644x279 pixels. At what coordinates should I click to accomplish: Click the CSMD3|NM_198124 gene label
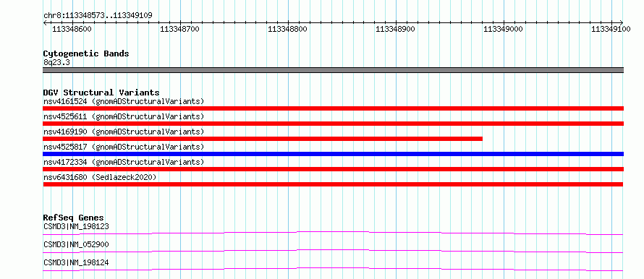[76, 262]
